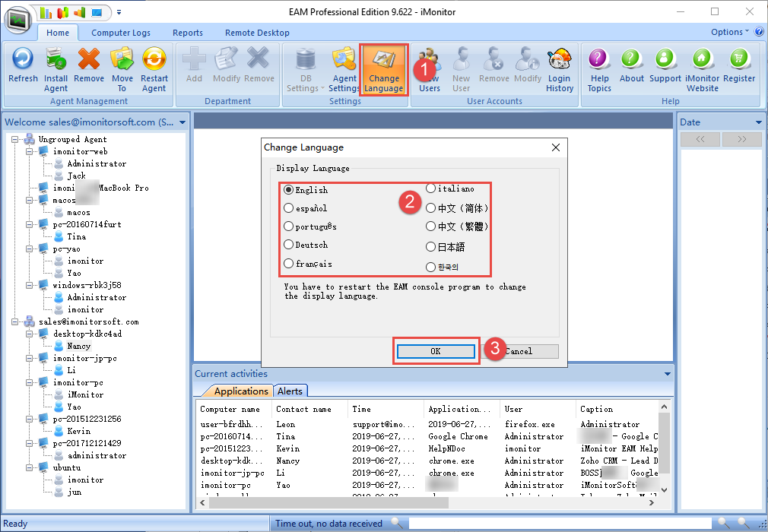Collapse the ubuntu tree node

pos(29,467)
